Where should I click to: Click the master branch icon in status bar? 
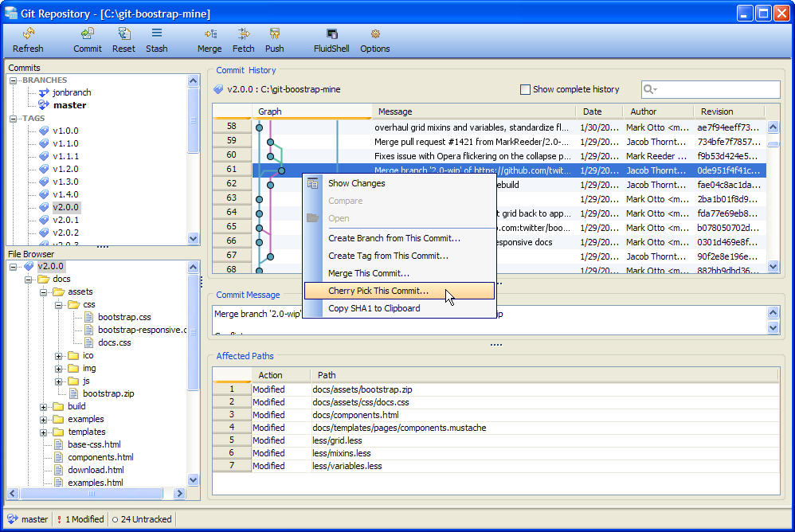click(x=13, y=518)
